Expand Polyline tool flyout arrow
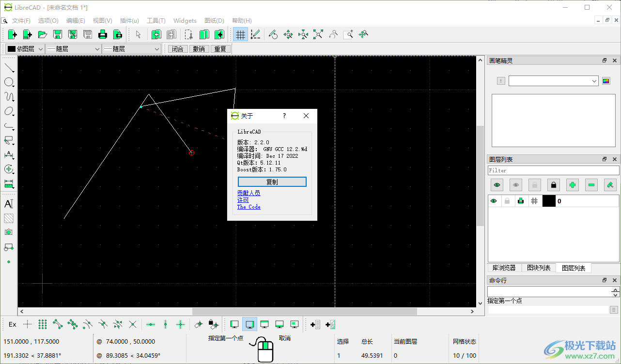 point(14,130)
